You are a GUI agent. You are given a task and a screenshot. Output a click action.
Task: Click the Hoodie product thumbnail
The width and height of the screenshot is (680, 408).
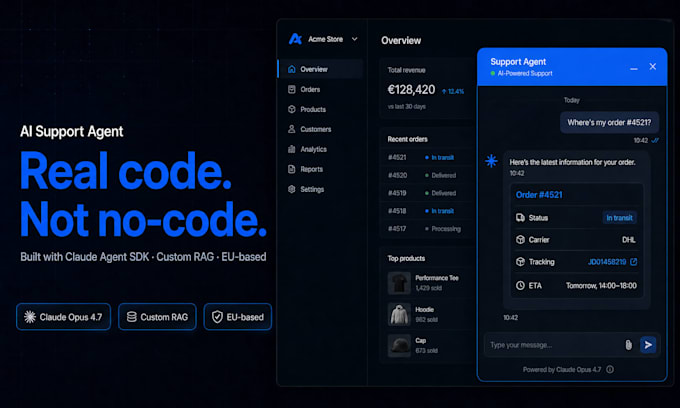click(399, 314)
